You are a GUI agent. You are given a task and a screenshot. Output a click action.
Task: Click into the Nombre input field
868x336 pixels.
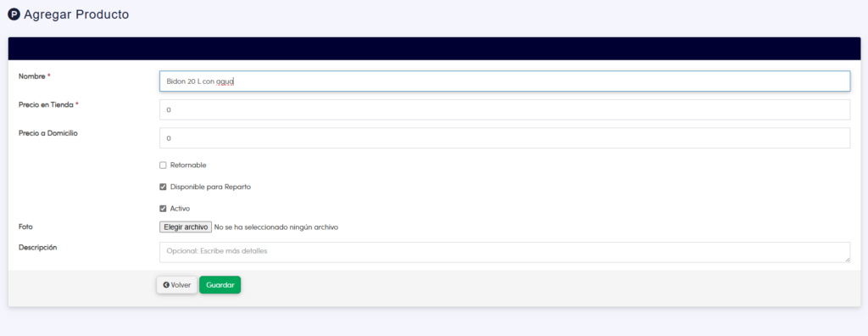pyautogui.click(x=504, y=81)
